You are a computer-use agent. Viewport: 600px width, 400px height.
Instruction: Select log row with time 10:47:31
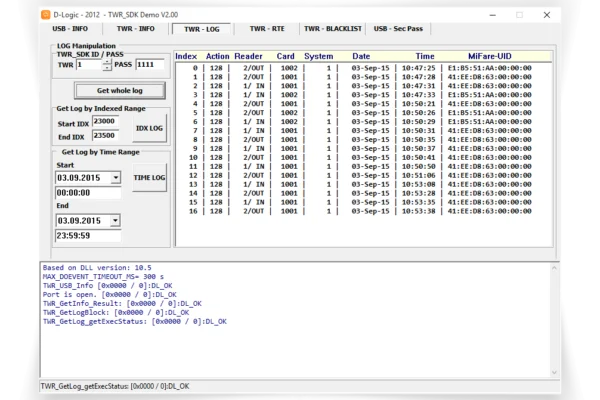(362, 86)
